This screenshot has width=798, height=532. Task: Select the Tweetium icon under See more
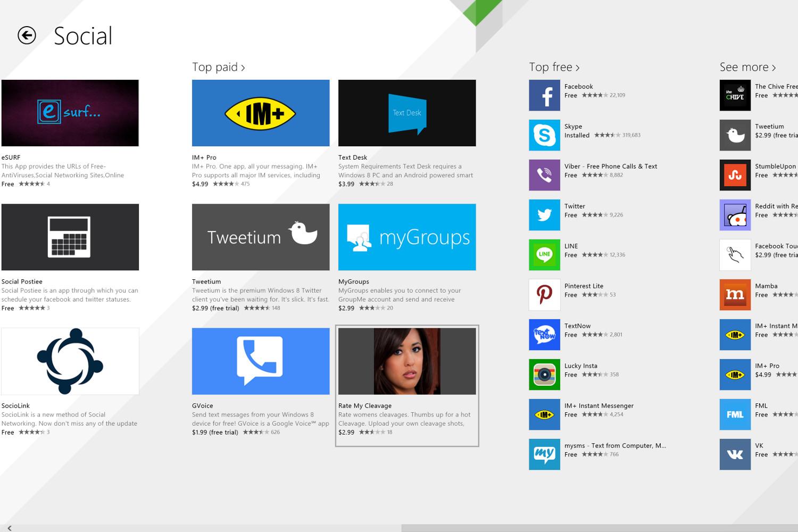pos(735,135)
